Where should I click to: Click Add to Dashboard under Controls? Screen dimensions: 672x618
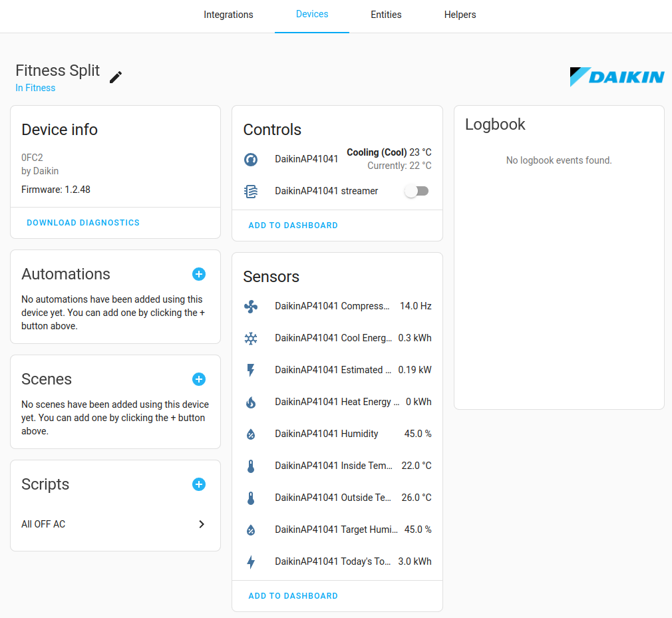tap(293, 226)
